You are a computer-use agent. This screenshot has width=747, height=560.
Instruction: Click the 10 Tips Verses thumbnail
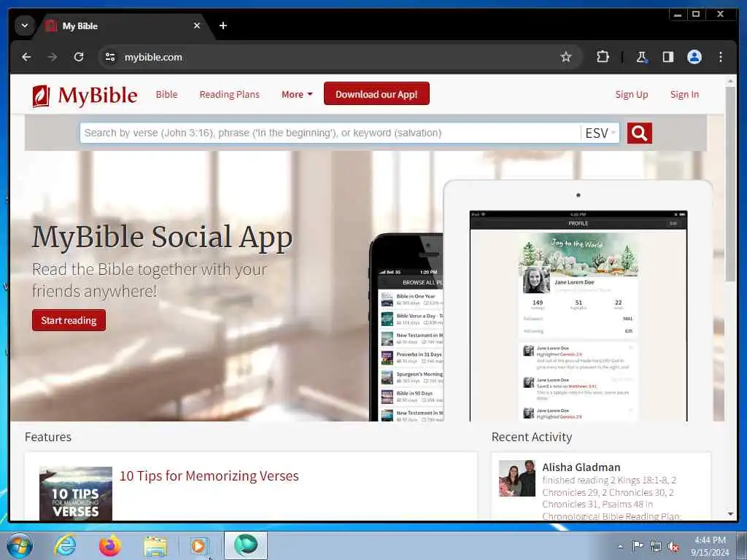click(x=76, y=494)
